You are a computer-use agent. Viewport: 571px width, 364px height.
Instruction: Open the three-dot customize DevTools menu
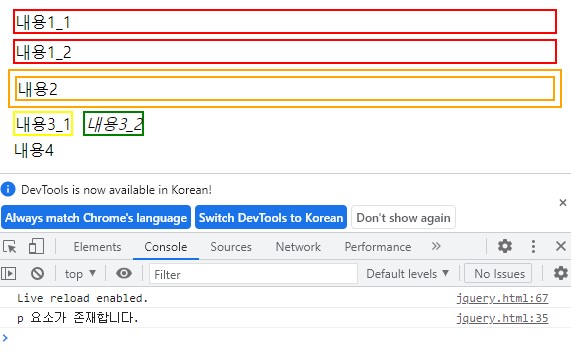click(533, 246)
